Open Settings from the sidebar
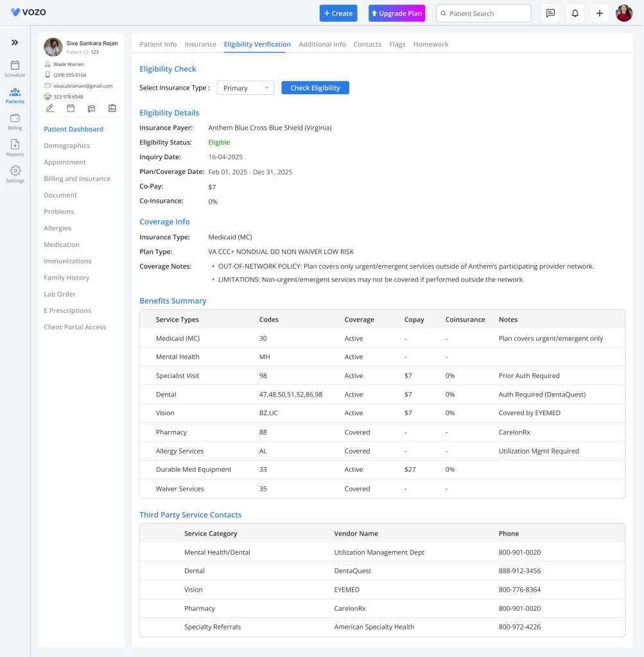The height and width of the screenshot is (657, 644). point(15,175)
